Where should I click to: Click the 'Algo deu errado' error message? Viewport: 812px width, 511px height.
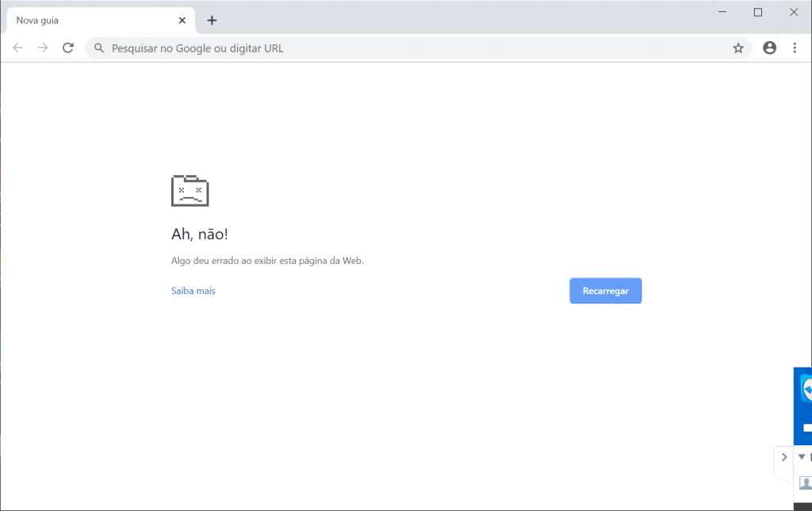click(x=267, y=261)
